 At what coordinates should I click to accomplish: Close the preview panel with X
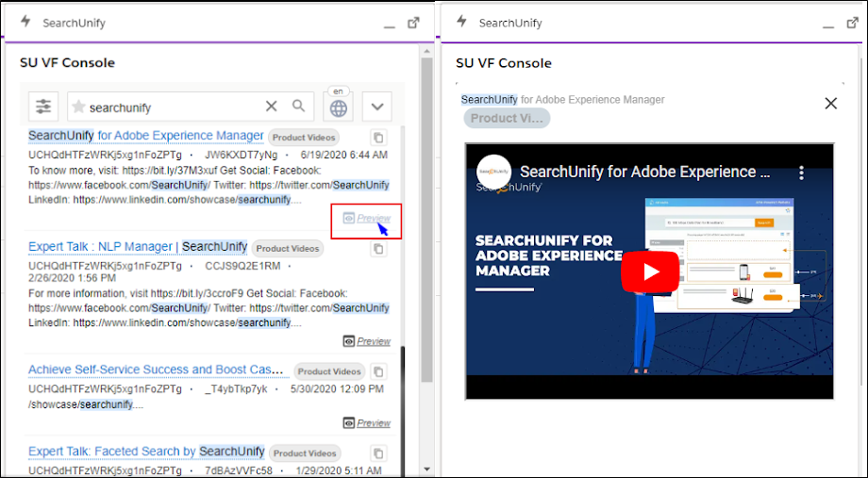(830, 104)
